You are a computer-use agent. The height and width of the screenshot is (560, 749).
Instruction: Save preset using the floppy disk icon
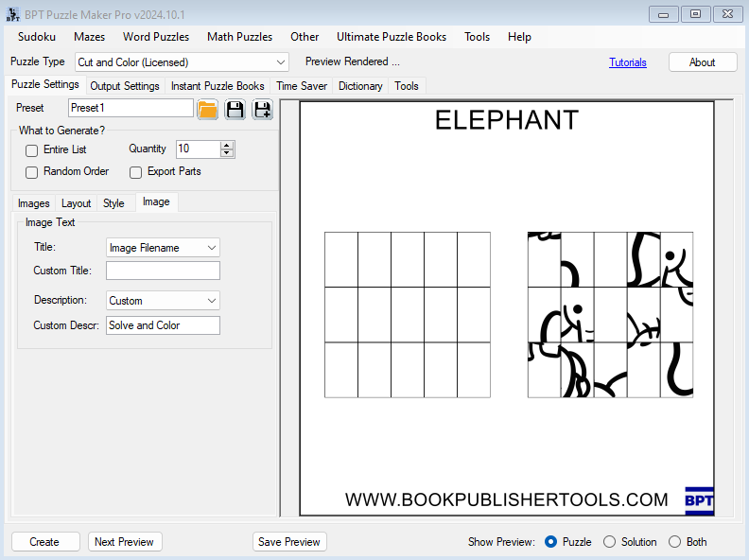(235, 109)
